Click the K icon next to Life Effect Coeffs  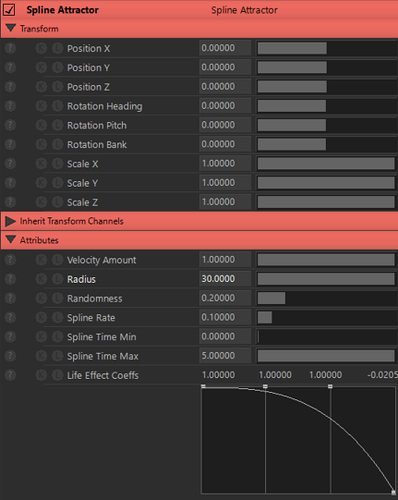pos(41,375)
